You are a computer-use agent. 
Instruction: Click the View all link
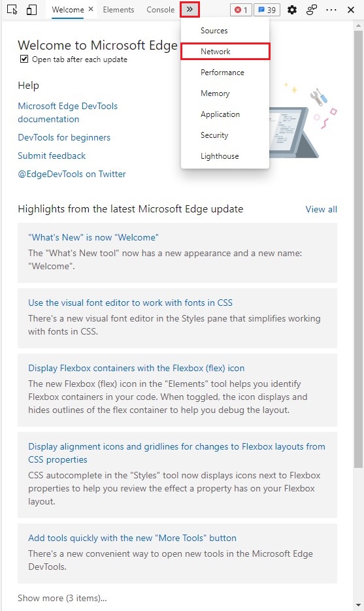(321, 209)
